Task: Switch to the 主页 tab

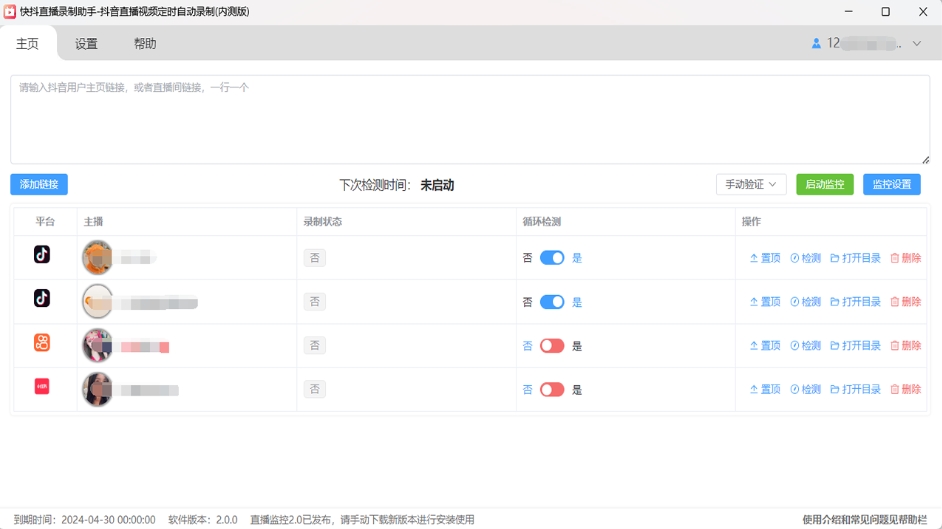Action: tap(27, 43)
